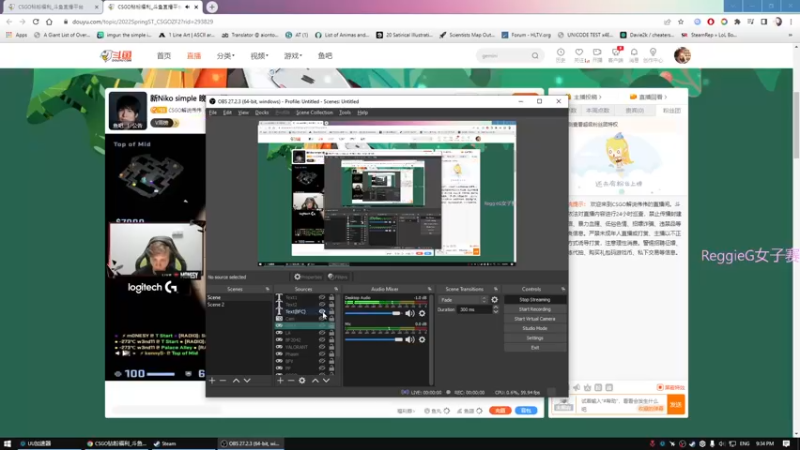The width and height of the screenshot is (800, 450).
Task: Bookmark this page with the star icon
Action: 681,22
